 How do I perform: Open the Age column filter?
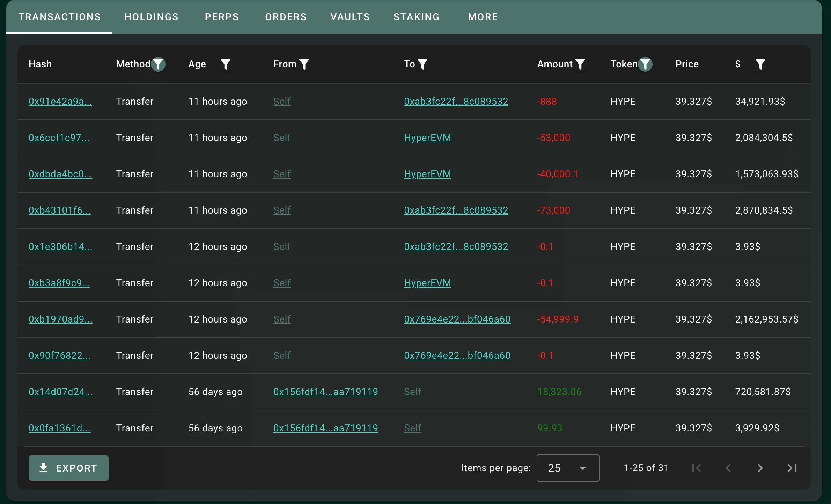coord(226,64)
